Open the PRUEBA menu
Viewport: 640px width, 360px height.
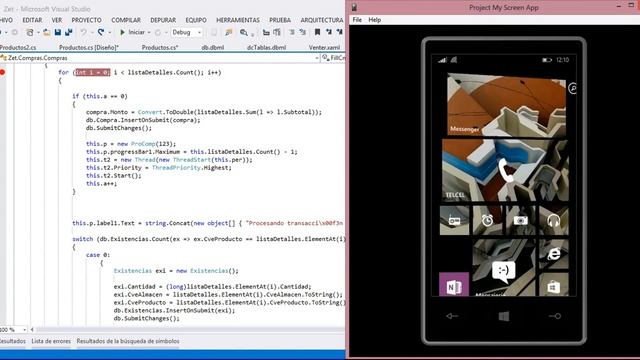[x=280, y=20]
